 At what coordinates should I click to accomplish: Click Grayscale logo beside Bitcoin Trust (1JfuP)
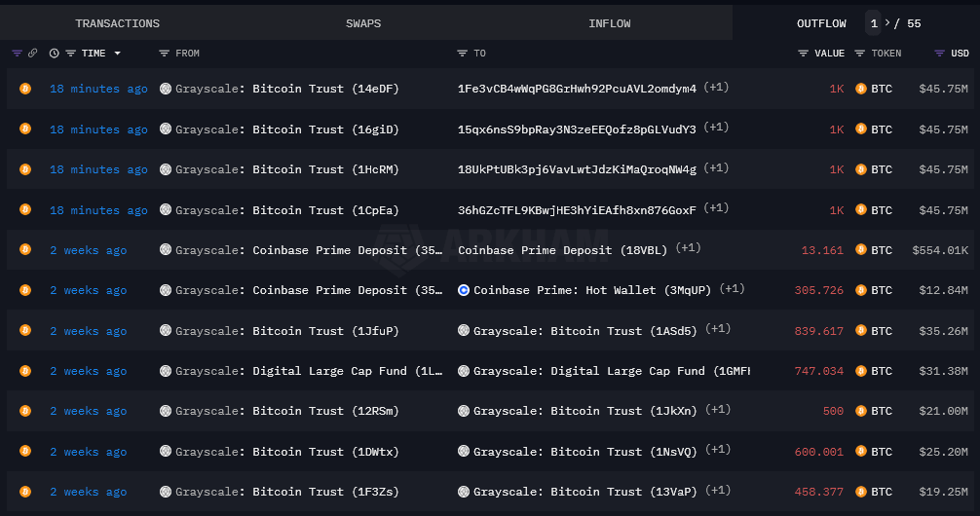point(165,330)
